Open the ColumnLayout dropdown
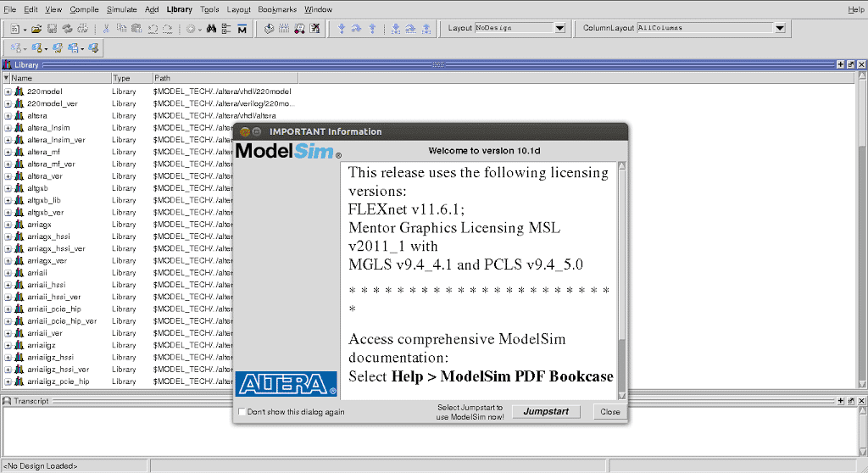Image resolution: width=868 pixels, height=473 pixels. click(x=780, y=28)
